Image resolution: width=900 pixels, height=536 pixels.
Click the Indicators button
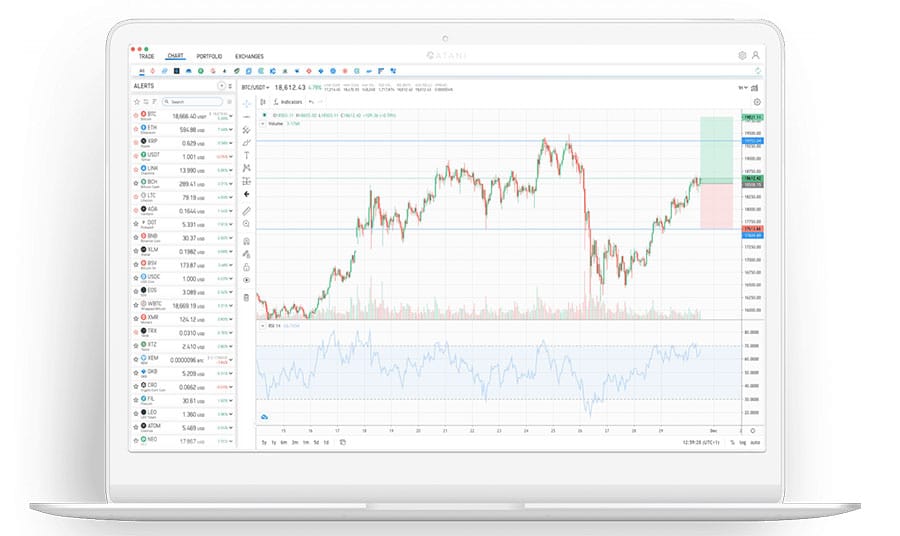pyautogui.click(x=288, y=102)
